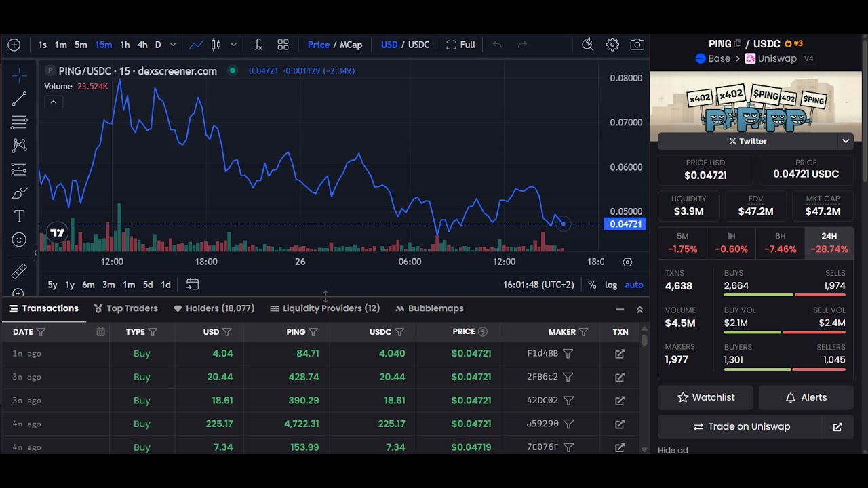
Task: Select the ruler measure tool
Action: (19, 272)
